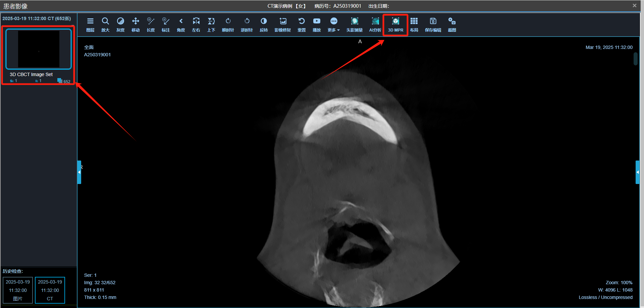Activate the 角度 angle measurement tool
644x308 pixels.
click(x=181, y=24)
